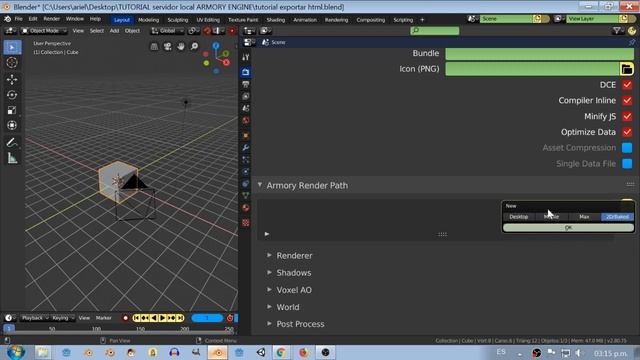Switch to the Shading workspace tab
Viewport: 640px width, 360px height.
pos(276,20)
